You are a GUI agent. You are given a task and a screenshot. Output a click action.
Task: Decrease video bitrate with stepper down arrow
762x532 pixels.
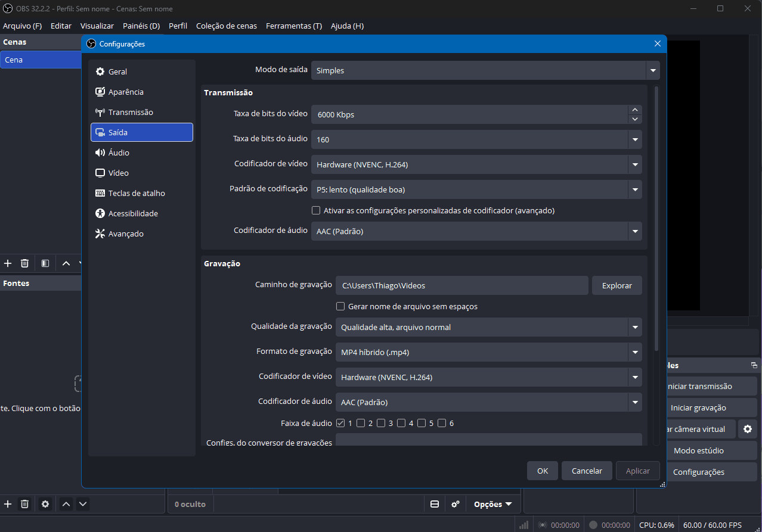click(635, 119)
